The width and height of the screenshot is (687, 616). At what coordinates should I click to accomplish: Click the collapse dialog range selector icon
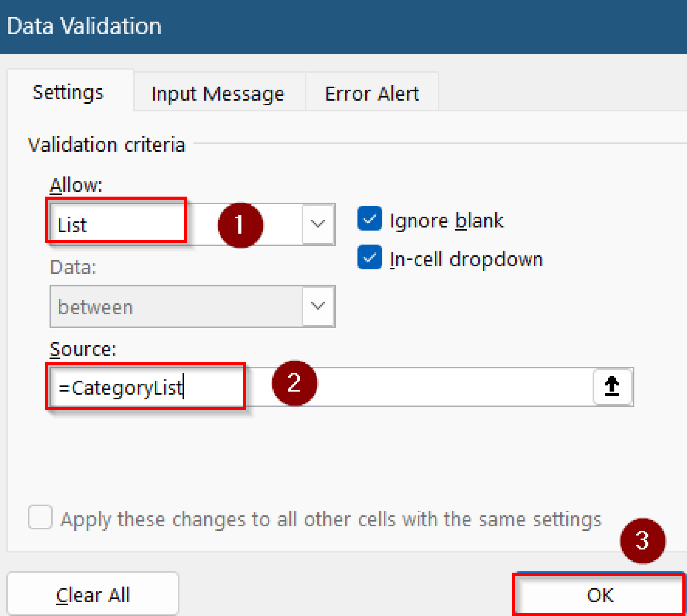pos(612,386)
